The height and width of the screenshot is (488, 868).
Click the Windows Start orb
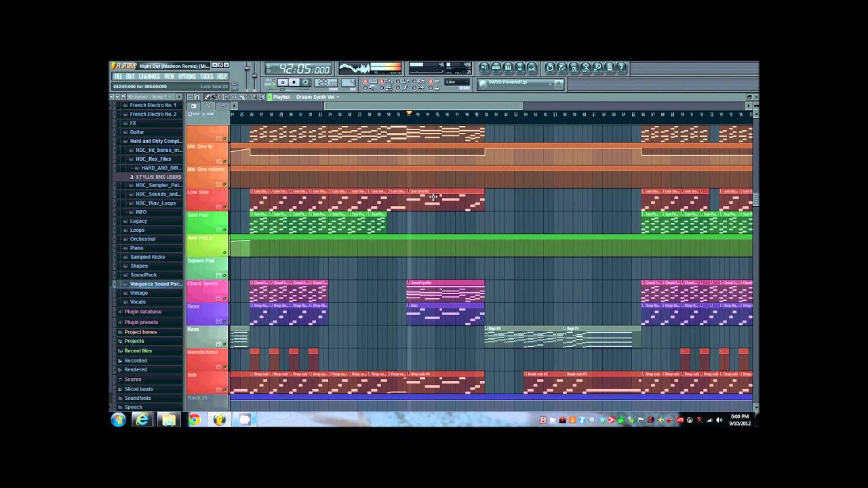tap(119, 420)
